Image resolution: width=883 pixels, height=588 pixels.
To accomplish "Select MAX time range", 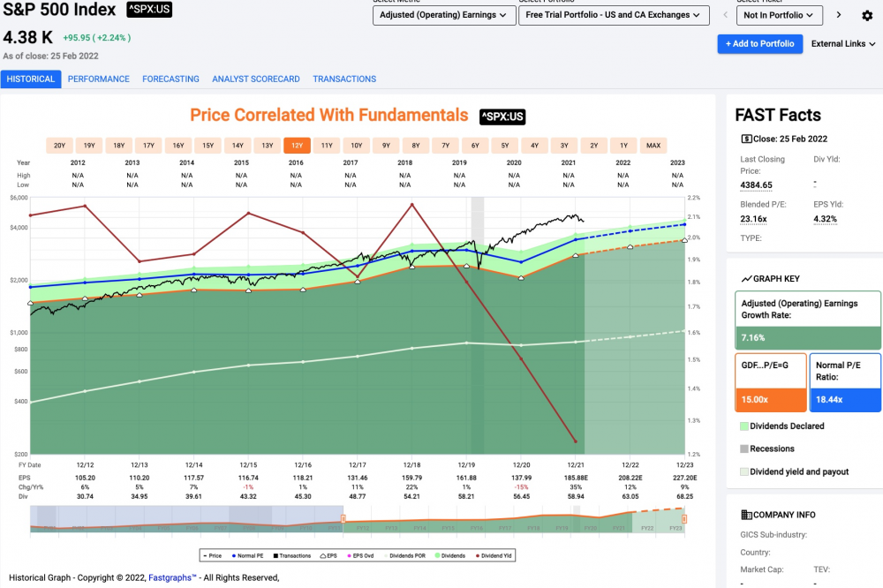I will pyautogui.click(x=653, y=146).
